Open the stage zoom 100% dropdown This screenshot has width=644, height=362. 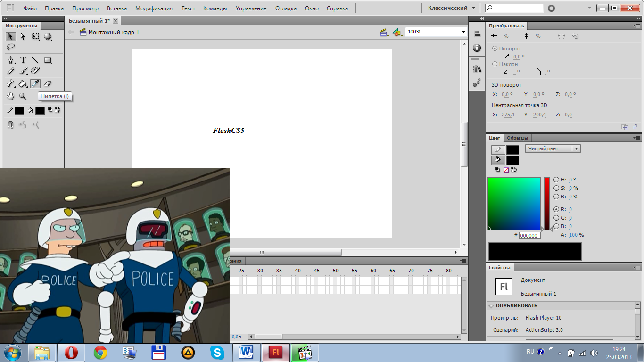pos(463,32)
